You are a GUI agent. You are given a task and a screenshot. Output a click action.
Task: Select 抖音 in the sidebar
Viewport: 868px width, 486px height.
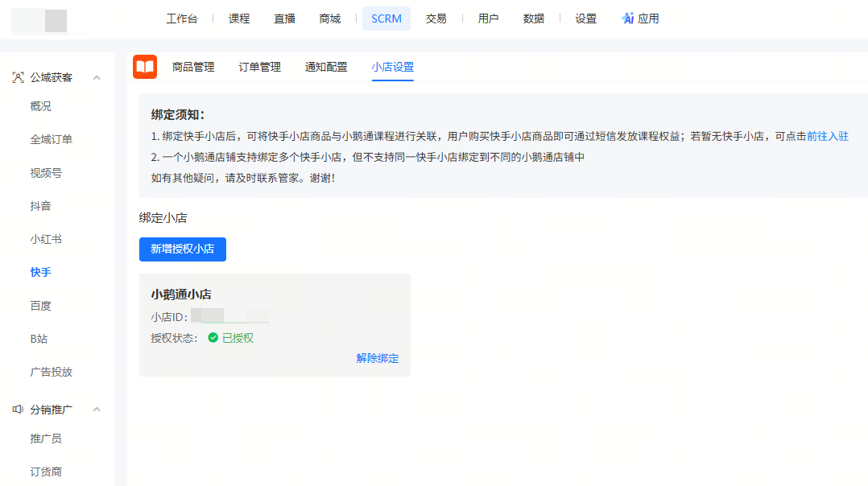click(40, 206)
